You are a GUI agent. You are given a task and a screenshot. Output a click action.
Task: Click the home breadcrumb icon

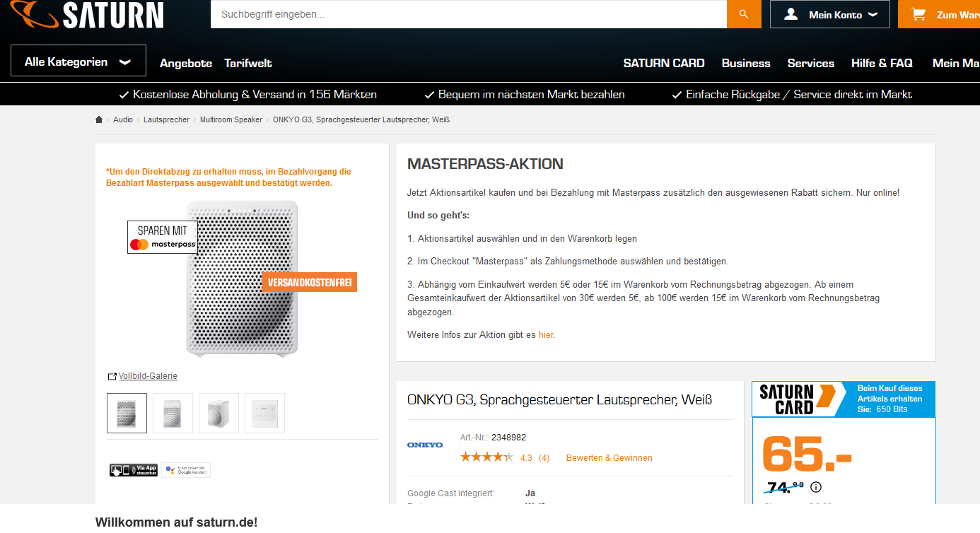tap(99, 120)
